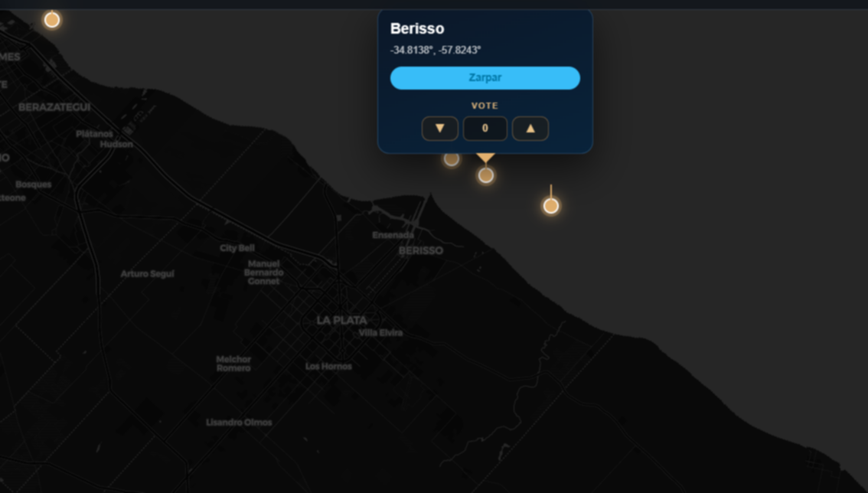This screenshot has height=493, width=868.
Task: Click the Lisandro Olmos map label
Action: point(239,423)
